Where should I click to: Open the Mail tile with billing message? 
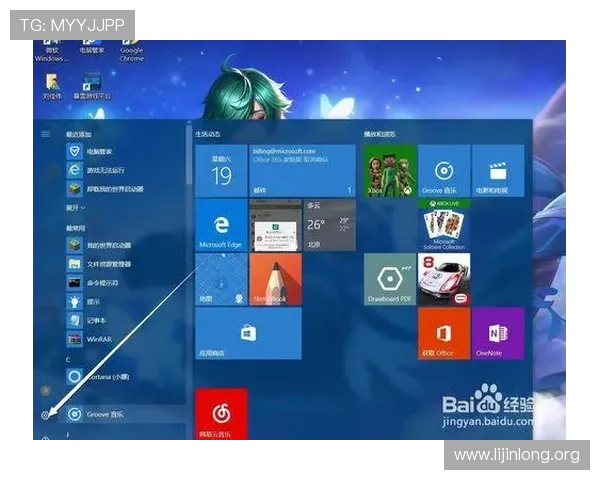302,171
